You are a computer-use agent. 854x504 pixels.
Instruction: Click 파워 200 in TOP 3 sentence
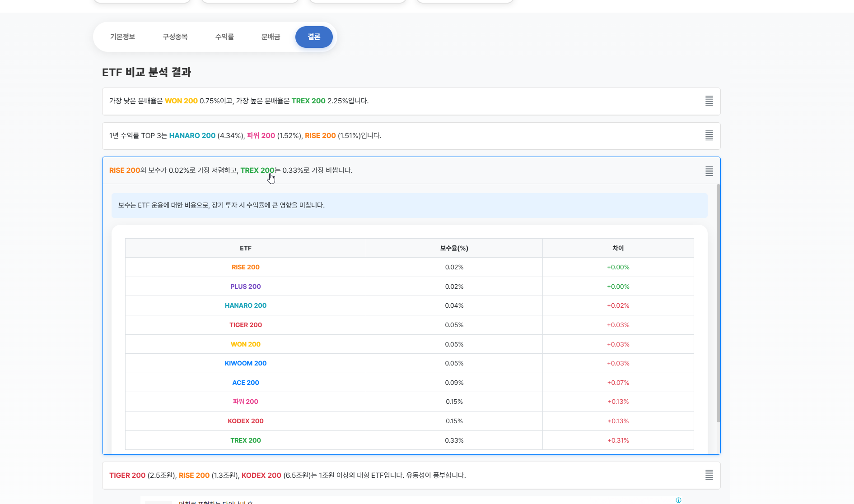(261, 136)
